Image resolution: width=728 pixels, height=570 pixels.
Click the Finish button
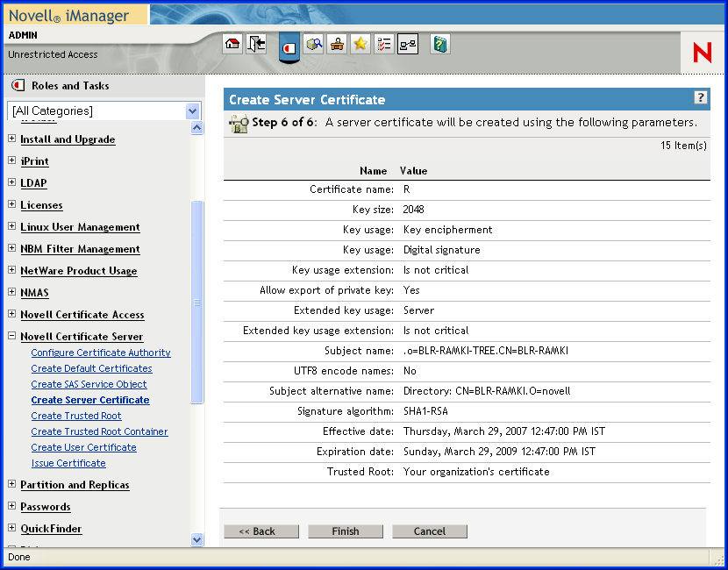point(345,531)
